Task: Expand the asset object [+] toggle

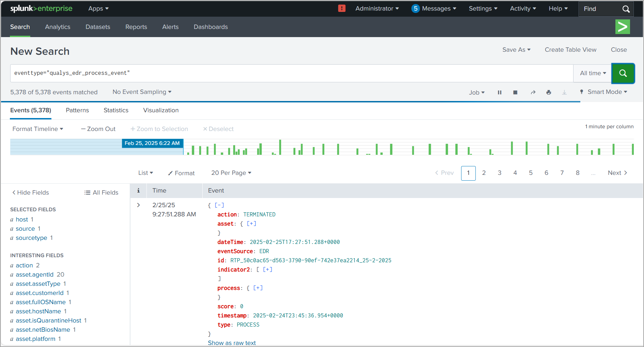Action: pyautogui.click(x=251, y=224)
